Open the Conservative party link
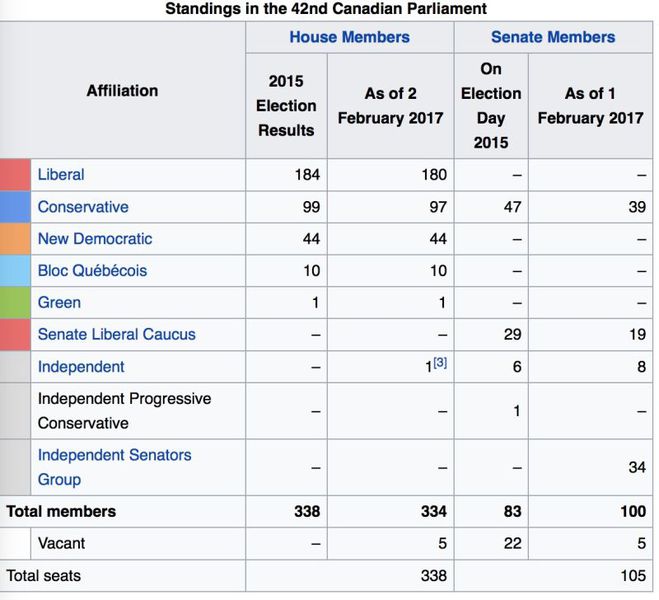Screen dimensions: 659x600 (83, 207)
